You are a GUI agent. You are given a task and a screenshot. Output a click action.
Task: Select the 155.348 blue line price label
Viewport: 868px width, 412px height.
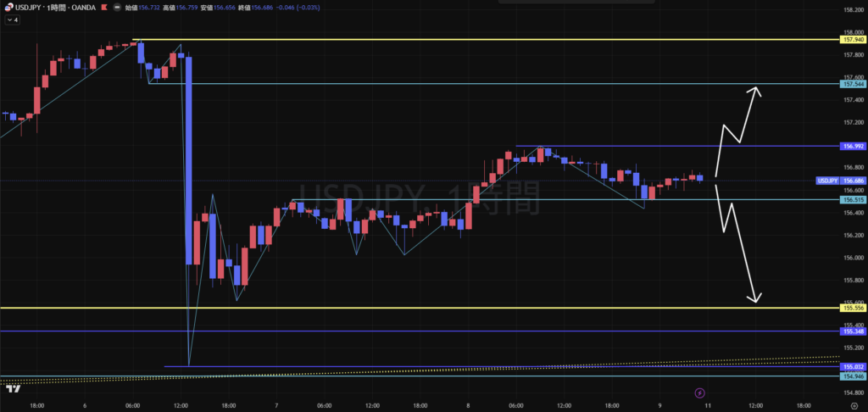pyautogui.click(x=853, y=331)
